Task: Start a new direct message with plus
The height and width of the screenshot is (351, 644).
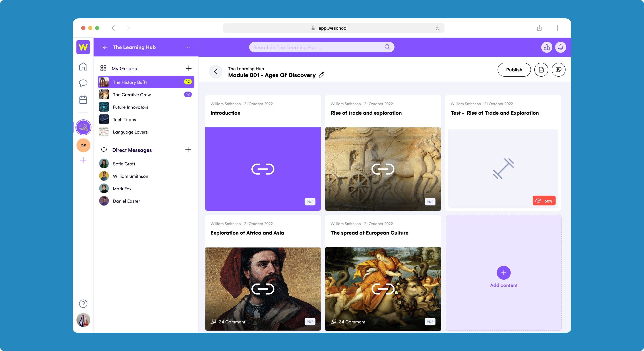Action: pyautogui.click(x=188, y=150)
